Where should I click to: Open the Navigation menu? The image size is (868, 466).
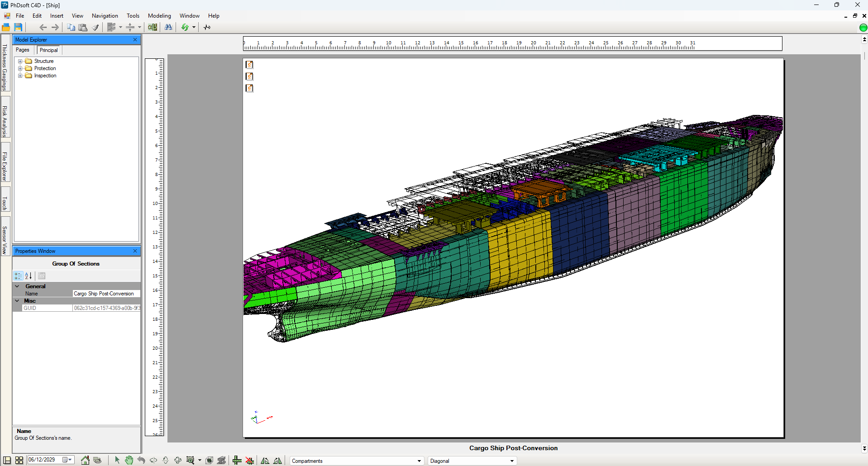[x=105, y=16]
